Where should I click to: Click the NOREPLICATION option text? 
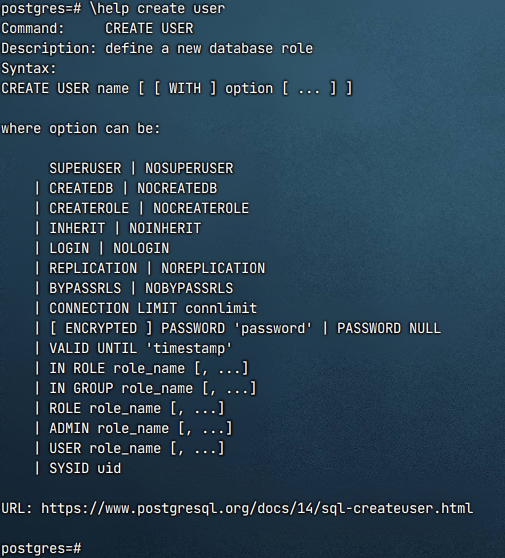[213, 268]
